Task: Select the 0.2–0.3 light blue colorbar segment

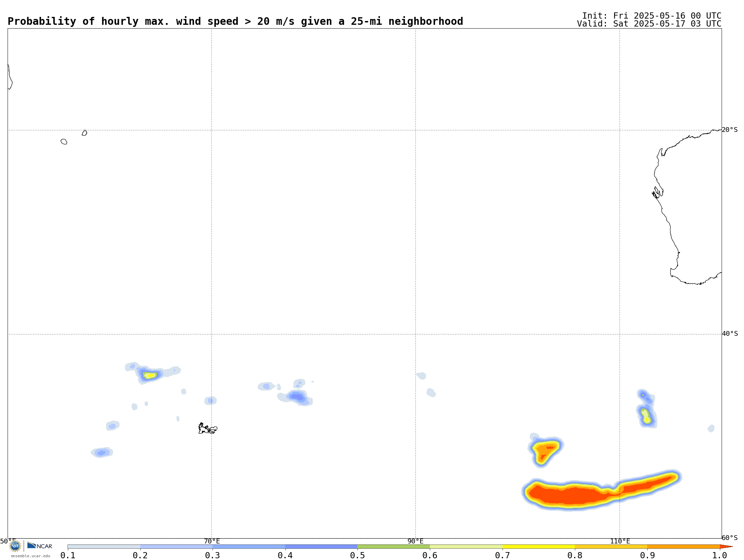Action: [176, 547]
